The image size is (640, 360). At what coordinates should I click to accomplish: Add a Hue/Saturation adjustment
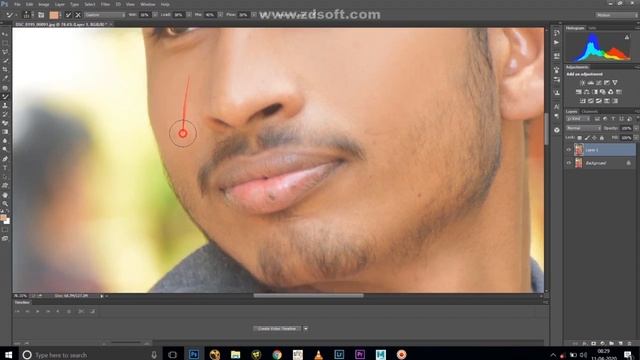click(578, 92)
